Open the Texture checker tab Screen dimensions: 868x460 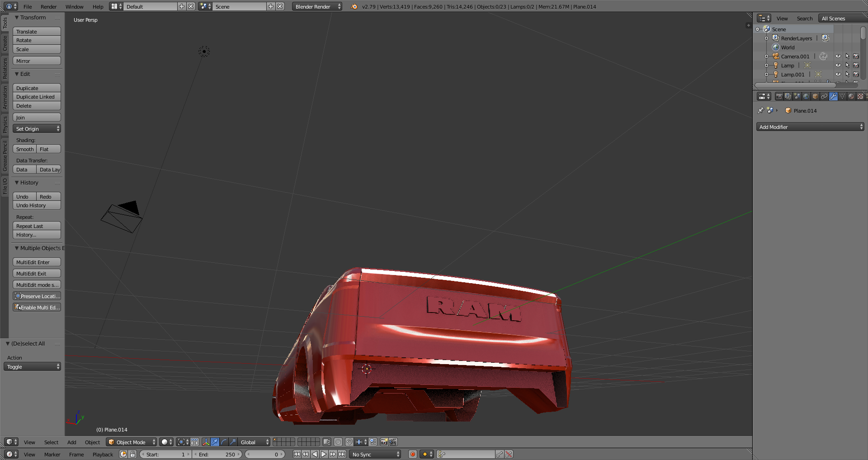pos(860,96)
